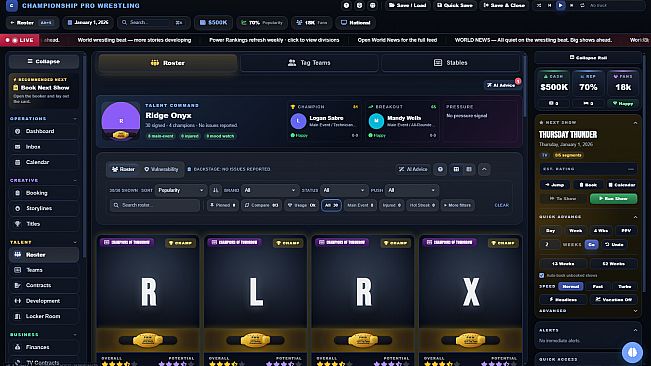Open Contracts in the sidebar
651x366 pixels.
[x=44, y=285]
